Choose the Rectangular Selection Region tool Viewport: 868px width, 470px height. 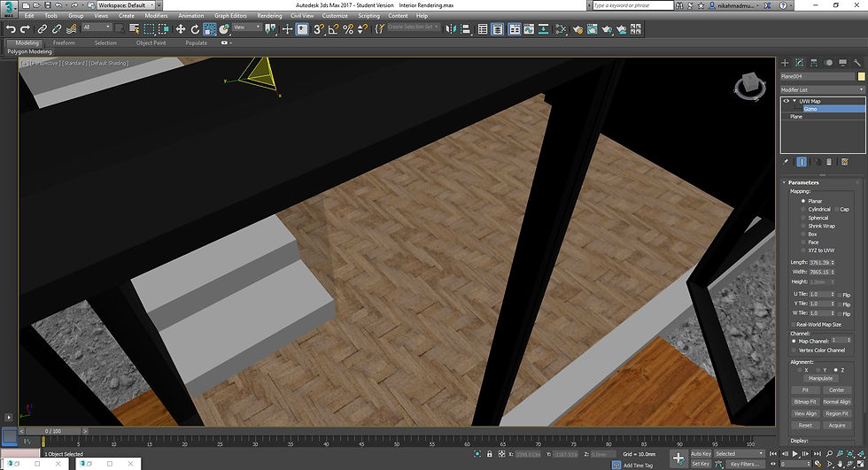pos(149,29)
